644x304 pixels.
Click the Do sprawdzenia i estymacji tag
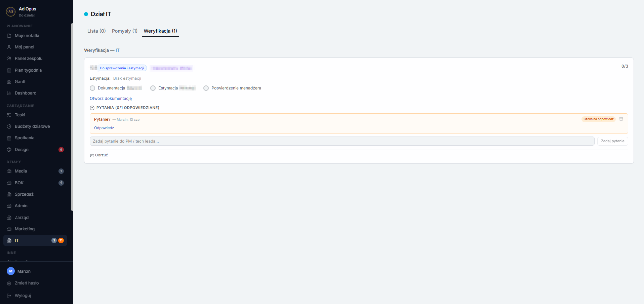122,68
